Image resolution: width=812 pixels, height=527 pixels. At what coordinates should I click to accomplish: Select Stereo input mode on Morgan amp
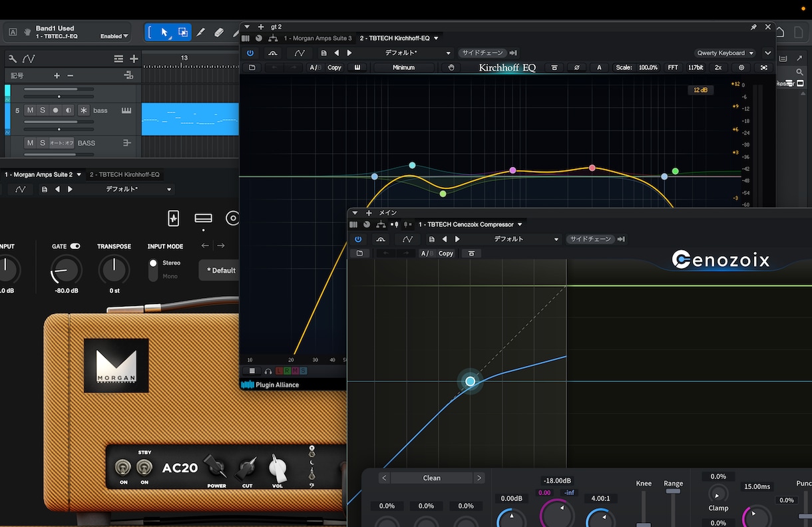click(153, 263)
